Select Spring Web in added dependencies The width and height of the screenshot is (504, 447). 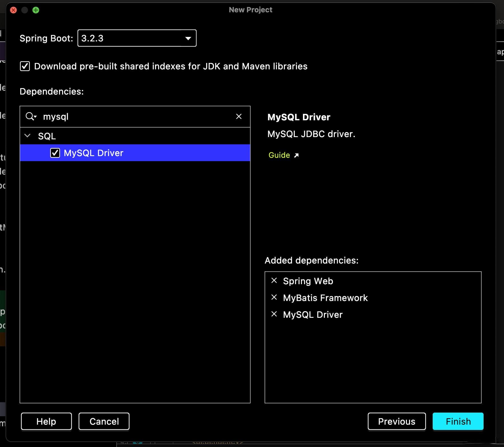[308, 281]
